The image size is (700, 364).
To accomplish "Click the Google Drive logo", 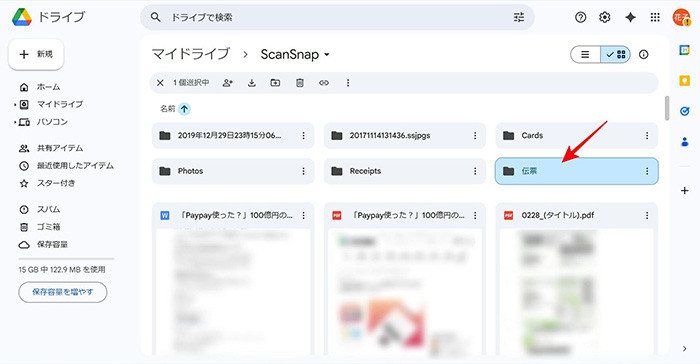I will (x=21, y=17).
